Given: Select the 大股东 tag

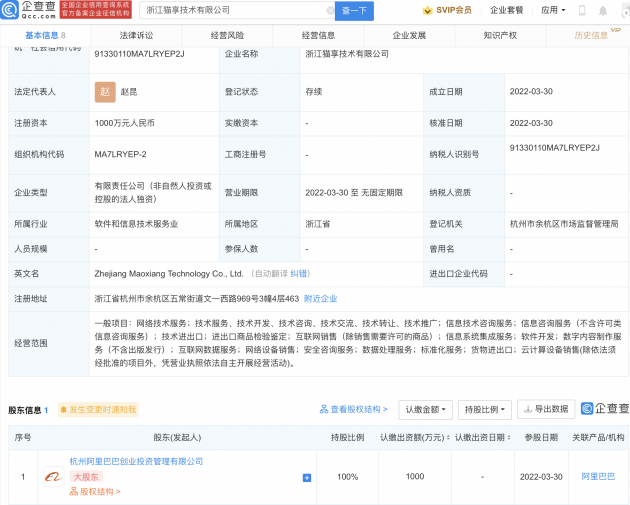Looking at the screenshot, I should coord(86,477).
